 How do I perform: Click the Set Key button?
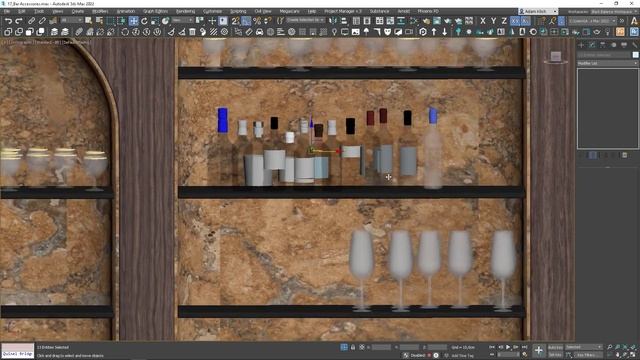[x=555, y=355]
